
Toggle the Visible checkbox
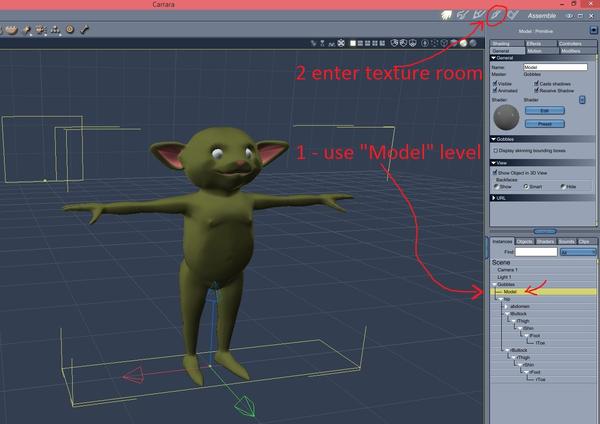pos(495,83)
